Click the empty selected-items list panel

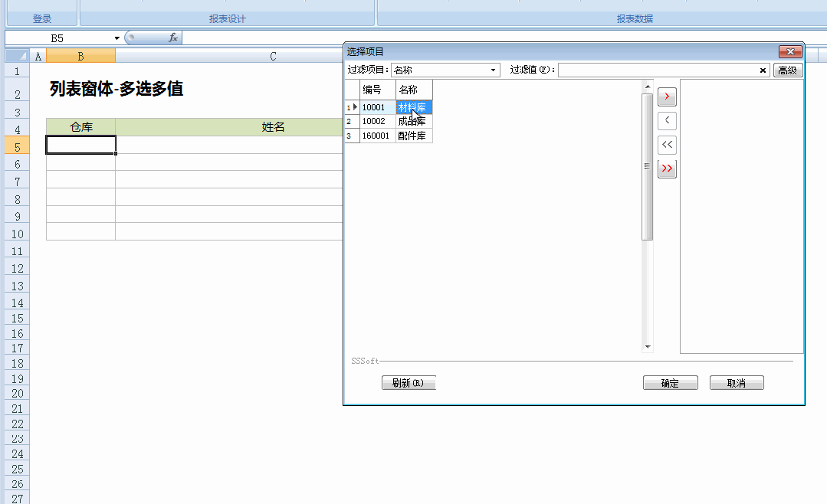click(x=742, y=216)
